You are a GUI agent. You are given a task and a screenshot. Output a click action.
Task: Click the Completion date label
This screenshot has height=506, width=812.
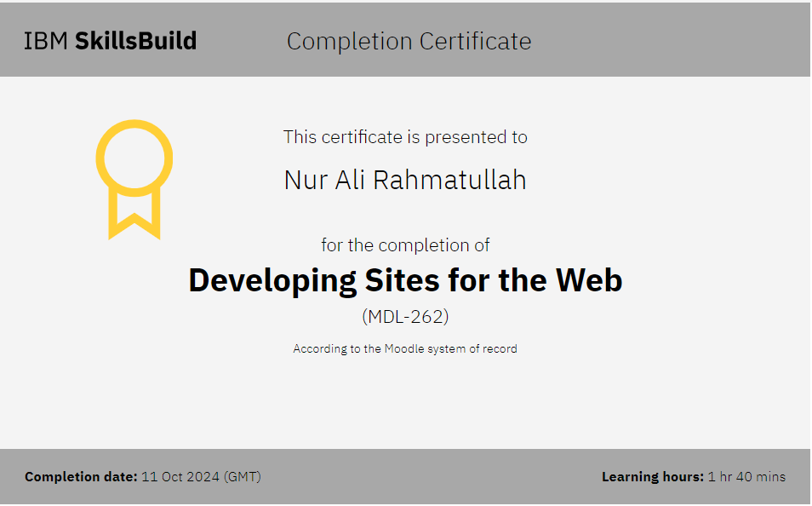coord(81,477)
